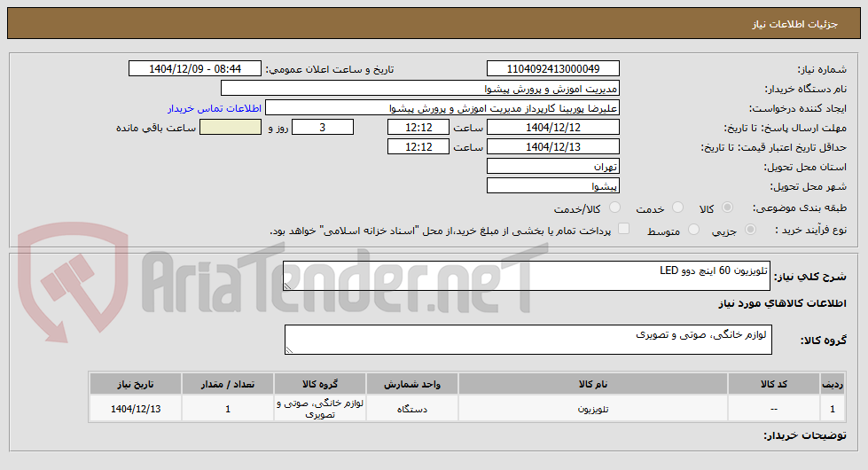Click the remaining days field showing 3
Viewport: 868px width, 470px height.
pyautogui.click(x=323, y=128)
